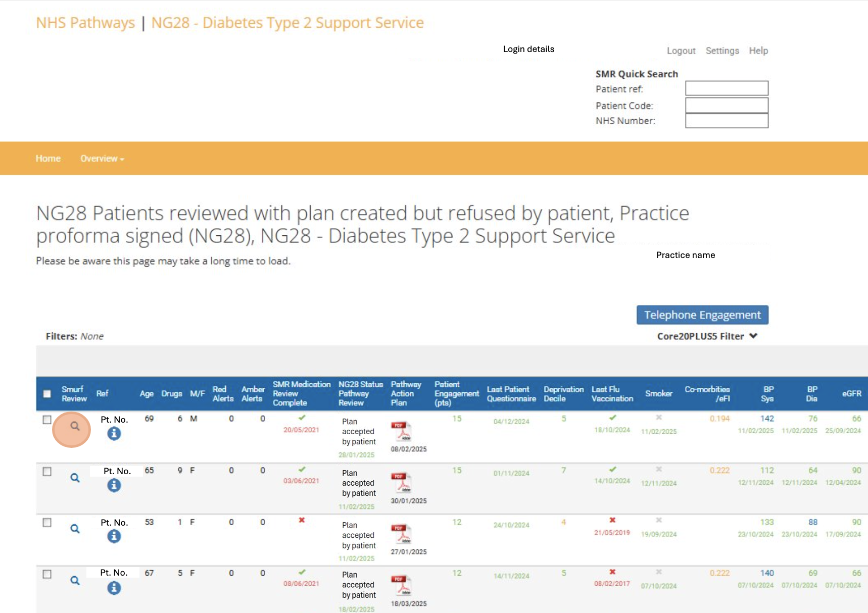Click flu vaccination tick dated 14/10/2024
The height and width of the screenshot is (613, 868).
coord(612,469)
